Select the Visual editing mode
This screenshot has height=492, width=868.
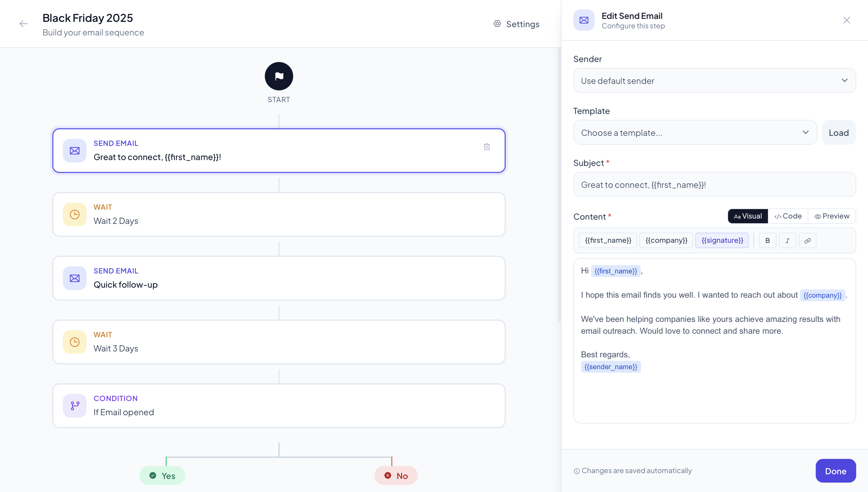tap(748, 216)
